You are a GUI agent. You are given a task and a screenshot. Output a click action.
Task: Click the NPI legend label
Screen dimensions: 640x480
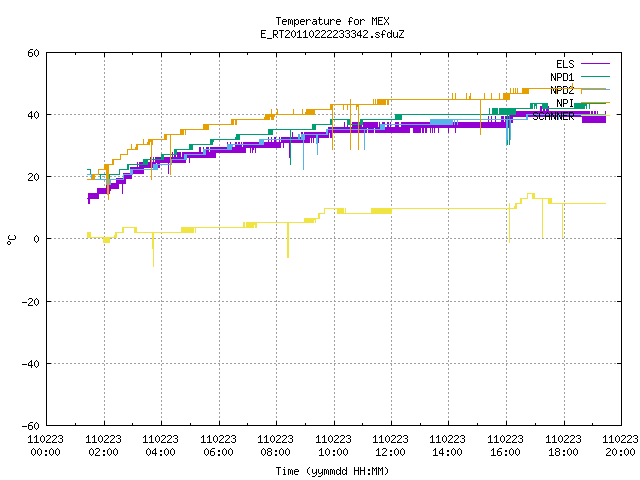[565, 103]
